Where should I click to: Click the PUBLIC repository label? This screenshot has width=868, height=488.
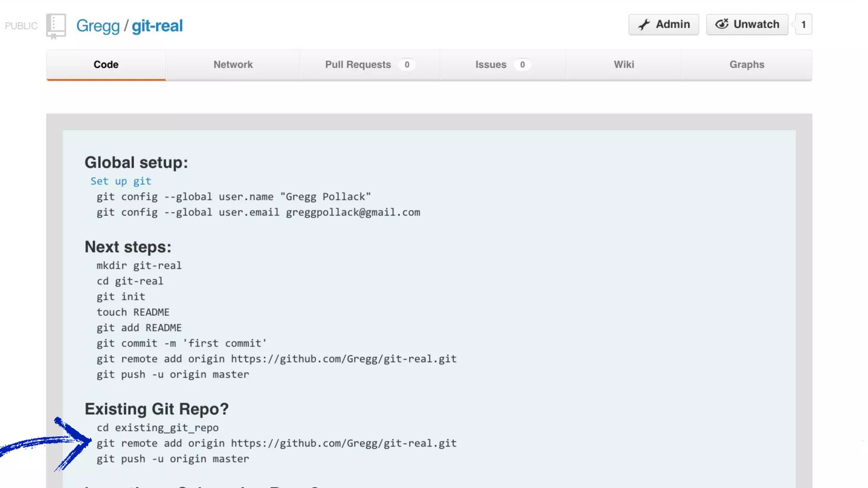pos(21,26)
